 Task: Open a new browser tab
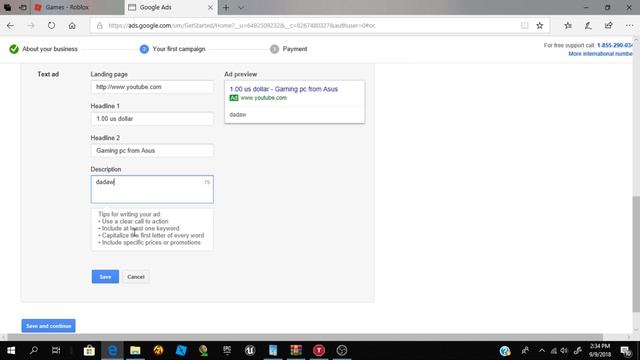(226, 7)
